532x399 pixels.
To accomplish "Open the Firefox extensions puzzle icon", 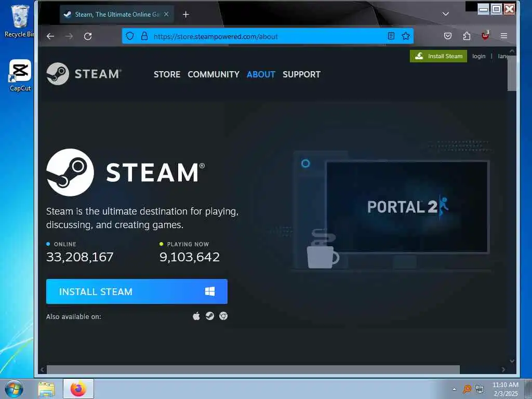I will coord(467,36).
